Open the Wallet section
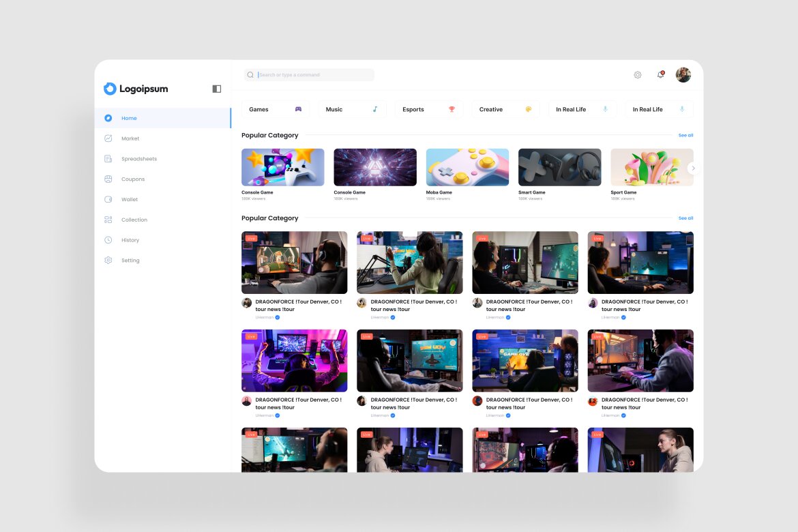The width and height of the screenshot is (798, 532). 130,199
